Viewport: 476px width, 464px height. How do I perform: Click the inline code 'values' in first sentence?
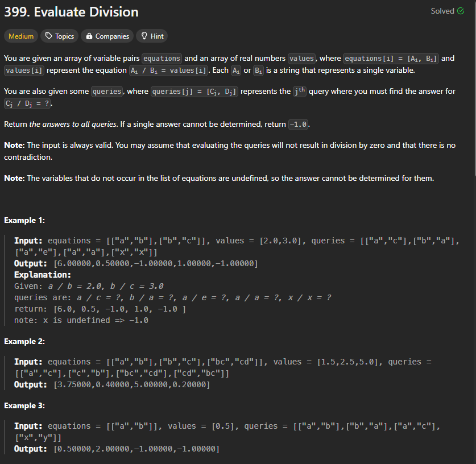point(301,58)
